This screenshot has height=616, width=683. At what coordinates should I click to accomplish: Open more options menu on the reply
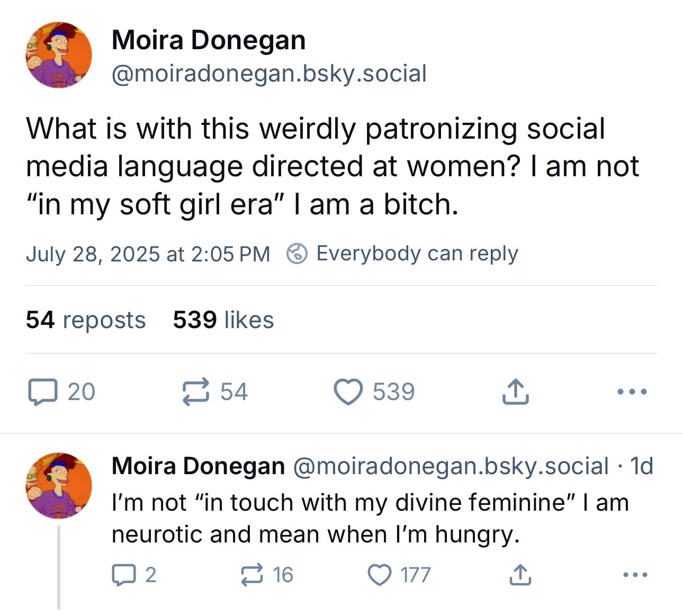pyautogui.click(x=635, y=575)
